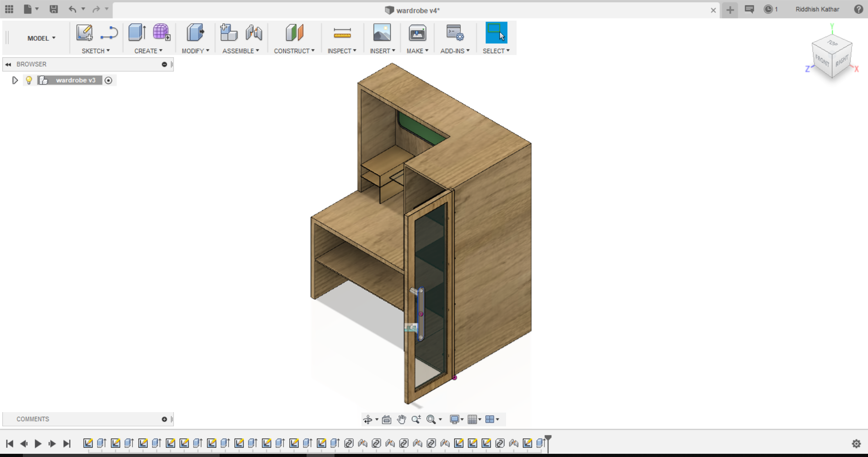
Task: Click the Create Form icon
Action: point(162,33)
